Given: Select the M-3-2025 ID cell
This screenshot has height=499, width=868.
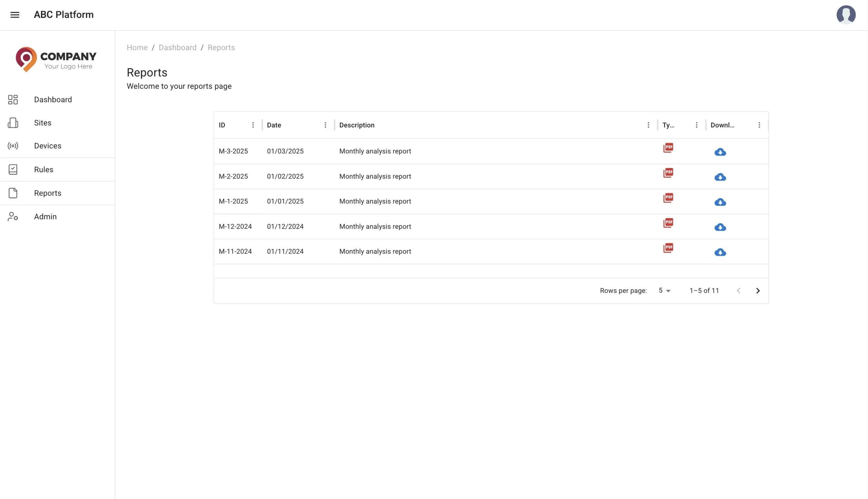Looking at the screenshot, I should click(x=233, y=151).
